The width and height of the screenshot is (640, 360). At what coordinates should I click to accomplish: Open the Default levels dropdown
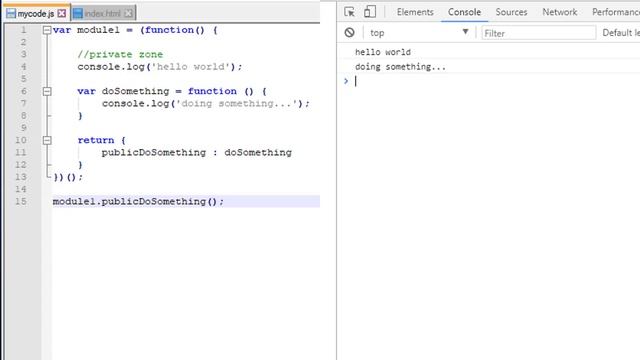(621, 33)
